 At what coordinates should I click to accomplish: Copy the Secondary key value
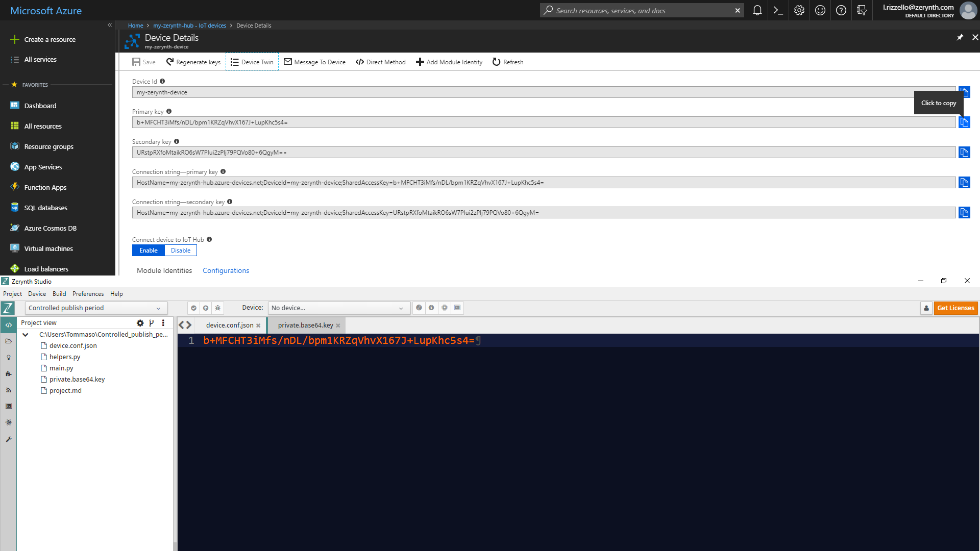tap(964, 152)
